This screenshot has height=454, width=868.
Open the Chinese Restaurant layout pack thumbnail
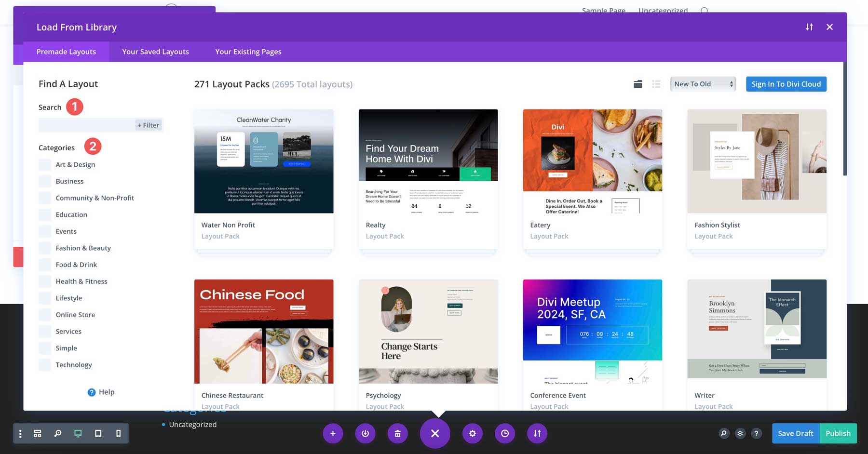[264, 332]
